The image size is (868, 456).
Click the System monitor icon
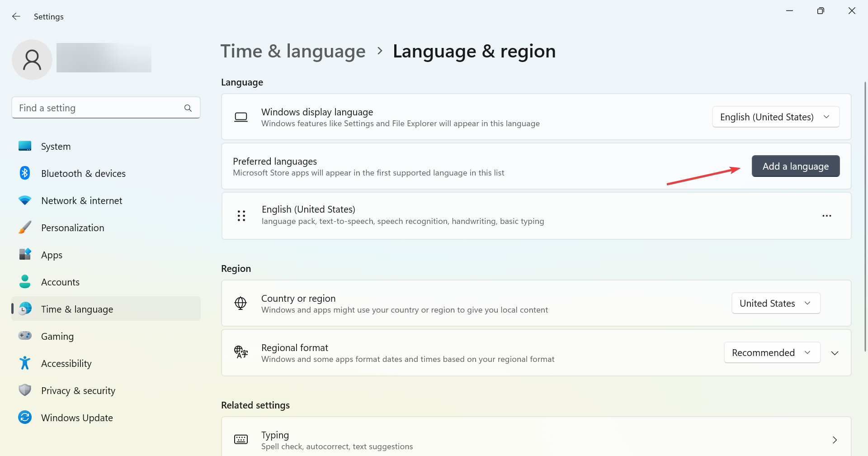[25, 146]
